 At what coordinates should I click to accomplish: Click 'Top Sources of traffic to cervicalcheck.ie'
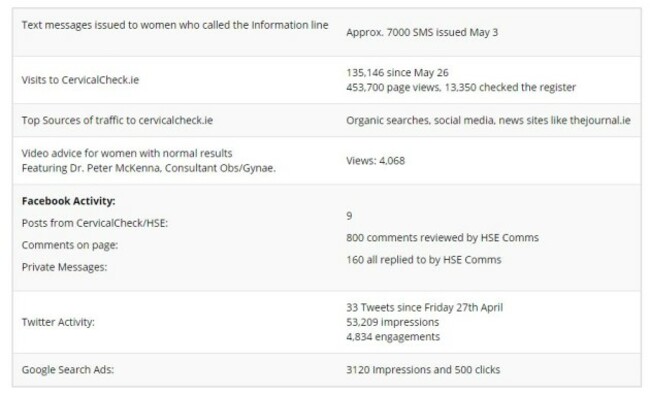tap(117, 120)
